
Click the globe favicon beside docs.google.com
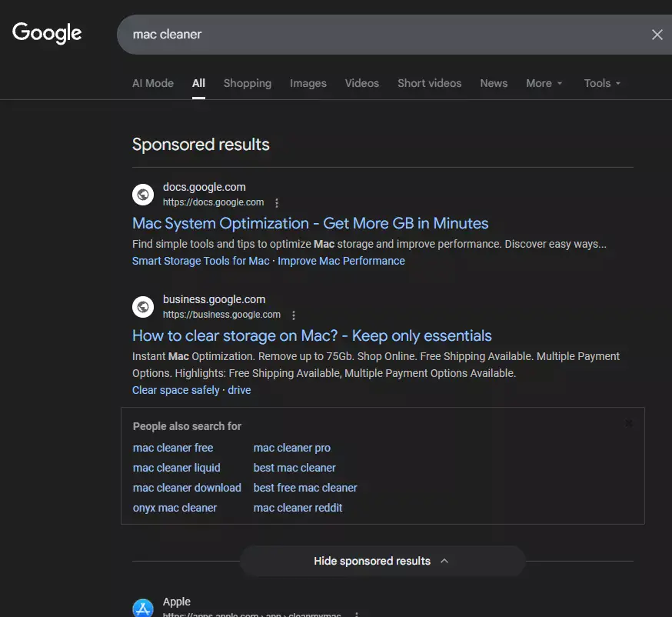tap(143, 195)
